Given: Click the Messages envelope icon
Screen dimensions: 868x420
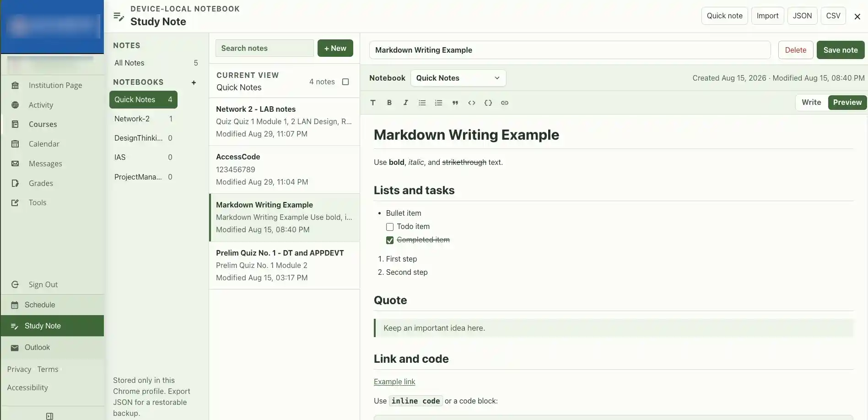Looking at the screenshot, I should (15, 164).
